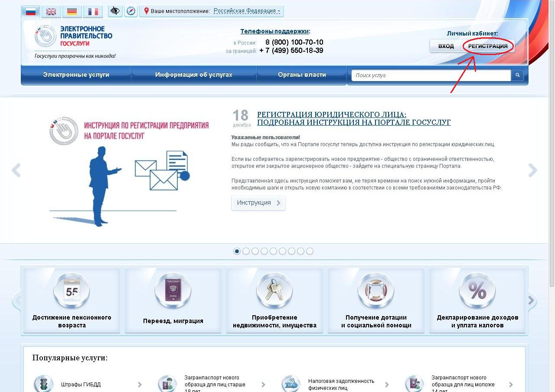
Task: Open the compass navigation icon
Action: pos(131,11)
